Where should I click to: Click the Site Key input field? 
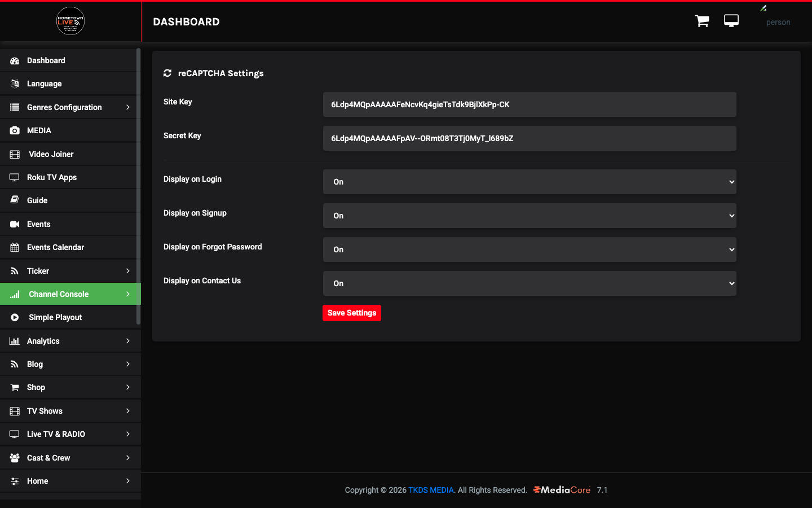tap(529, 104)
